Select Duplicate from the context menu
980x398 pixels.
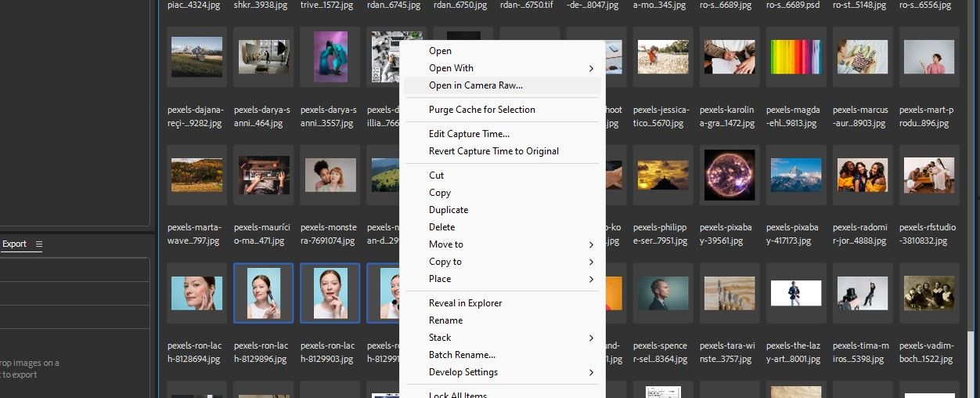pyautogui.click(x=448, y=210)
